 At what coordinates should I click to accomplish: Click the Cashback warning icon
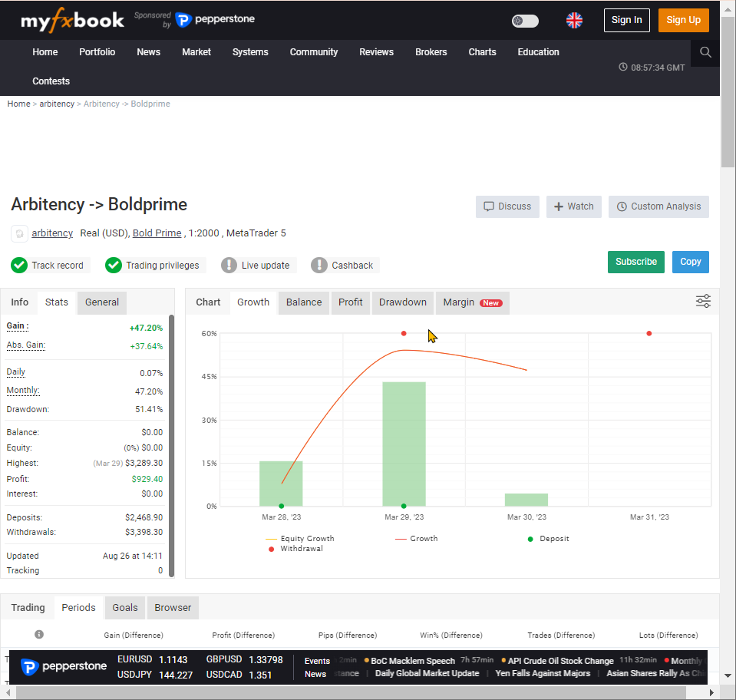pos(319,266)
